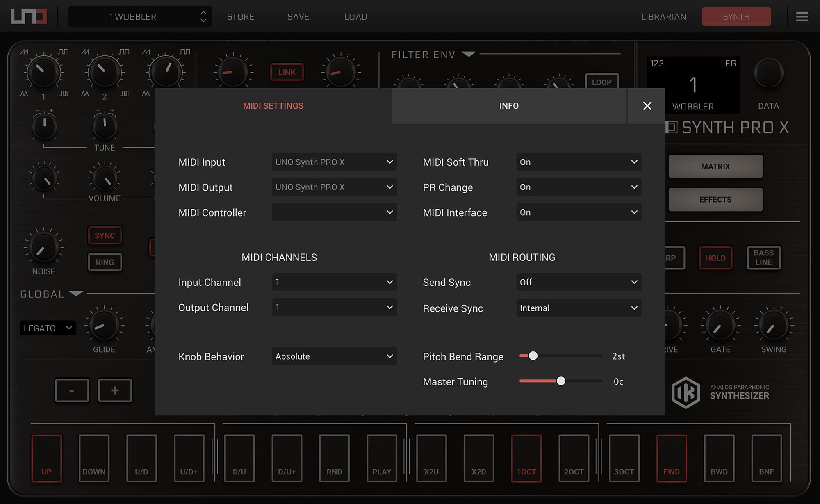The height and width of the screenshot is (504, 820).
Task: Open the LIBRARIAN view
Action: [x=663, y=16]
